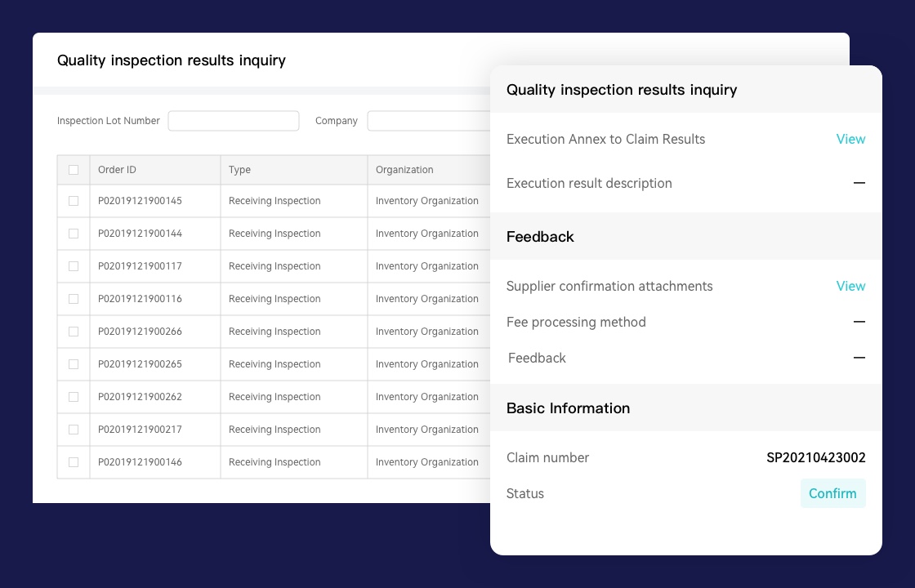
Task: Mark the checkbox for order P02019121900116
Action: pos(74,299)
